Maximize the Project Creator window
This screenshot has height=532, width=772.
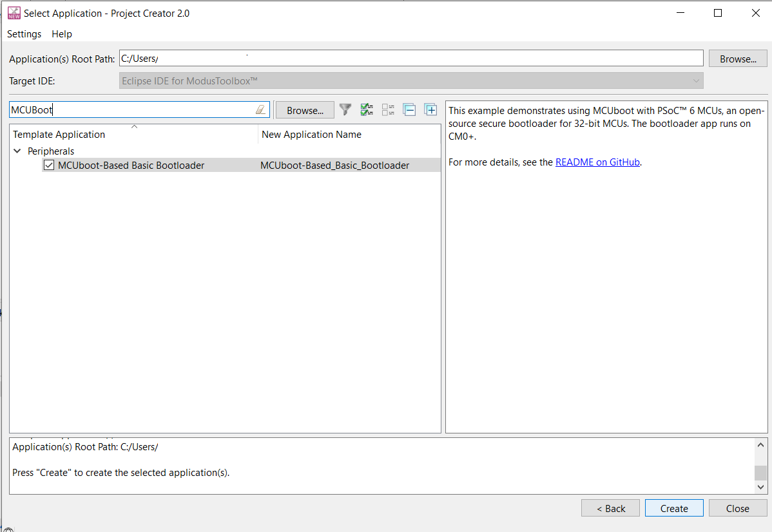[718, 13]
